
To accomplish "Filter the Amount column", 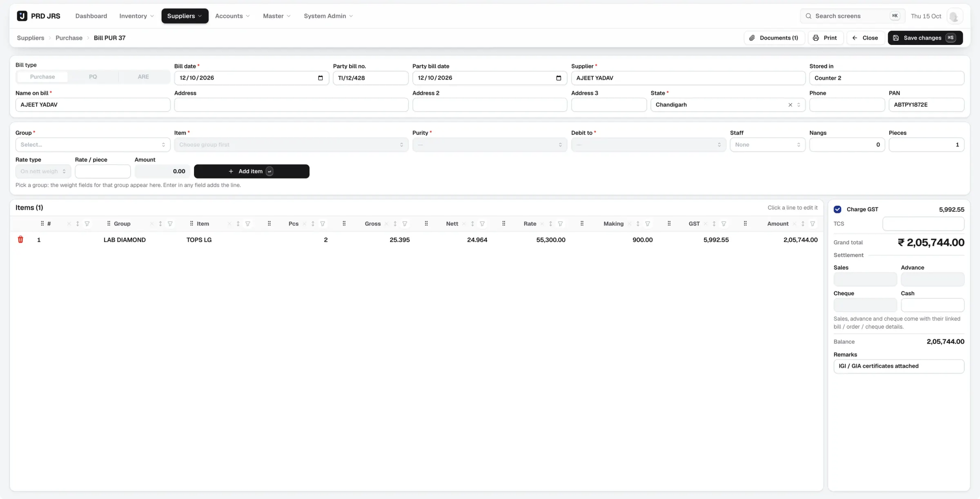I will pos(813,224).
